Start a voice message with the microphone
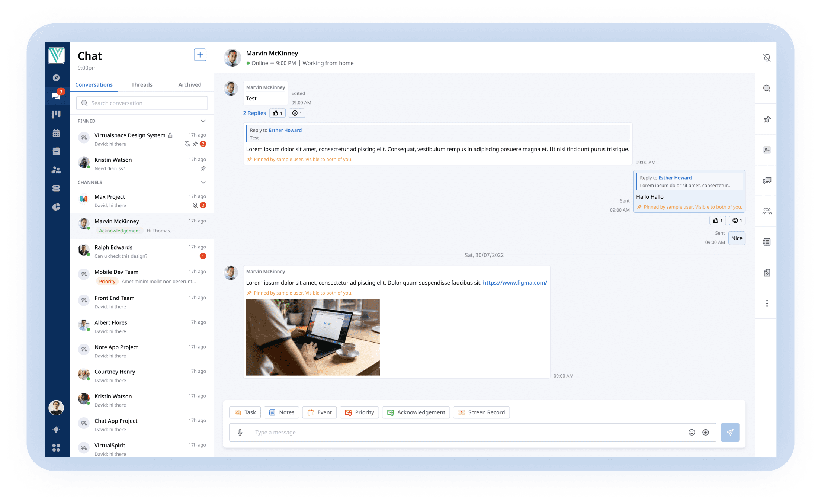The height and width of the screenshot is (504, 821). coord(240,432)
